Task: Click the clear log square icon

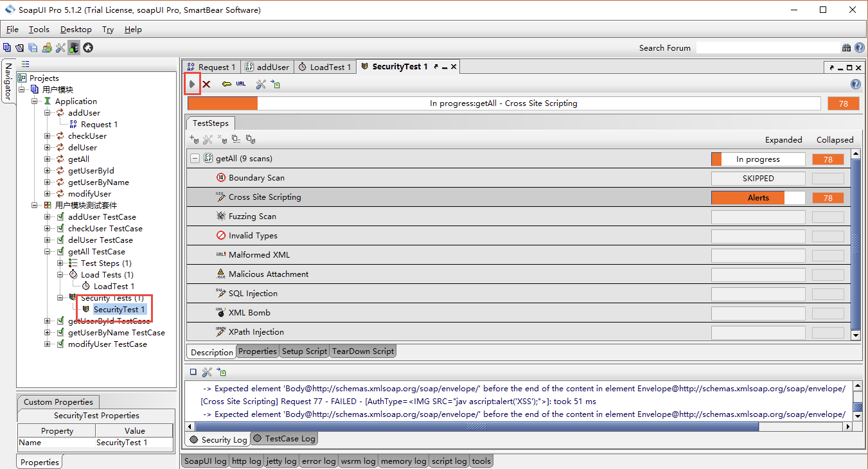Action: pyautogui.click(x=192, y=372)
